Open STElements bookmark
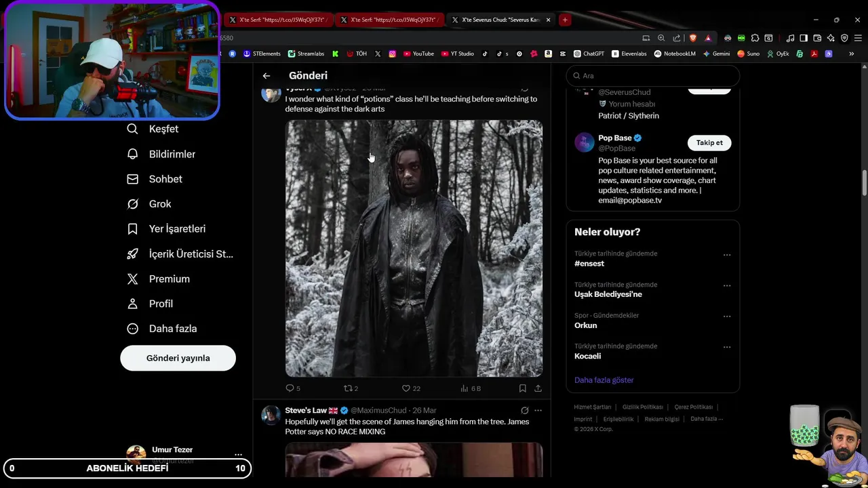 [262, 54]
